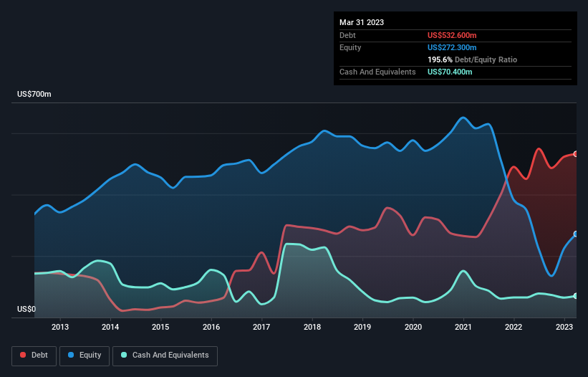Click the teal Cash endpoint marker
The height and width of the screenshot is (377, 588).
coord(576,296)
